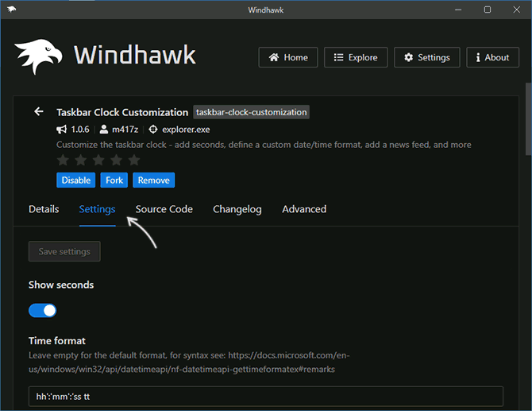The width and height of the screenshot is (532, 411).
Task: Click the second rating star
Action: tap(81, 160)
